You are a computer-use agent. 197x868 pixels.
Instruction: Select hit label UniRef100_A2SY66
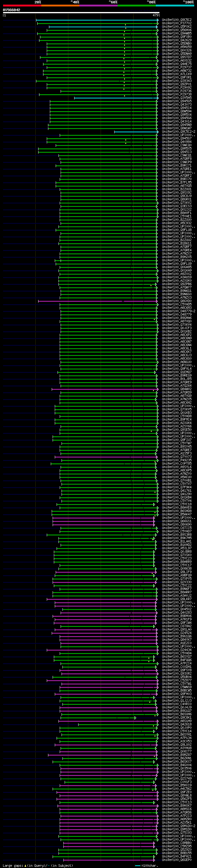[177, 426]
